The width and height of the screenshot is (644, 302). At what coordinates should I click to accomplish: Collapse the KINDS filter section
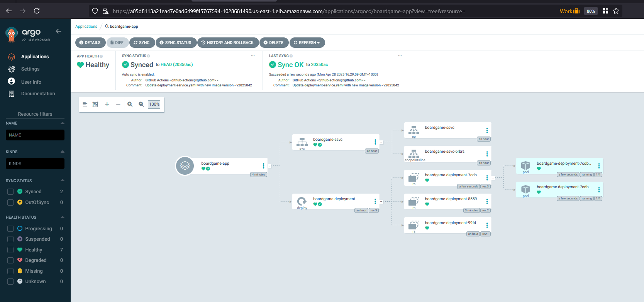click(63, 152)
